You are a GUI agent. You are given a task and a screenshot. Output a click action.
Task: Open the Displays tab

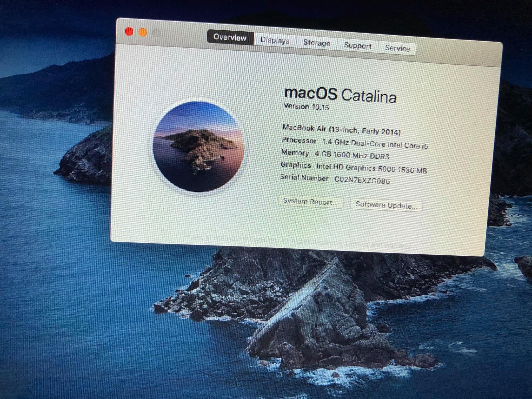[275, 41]
